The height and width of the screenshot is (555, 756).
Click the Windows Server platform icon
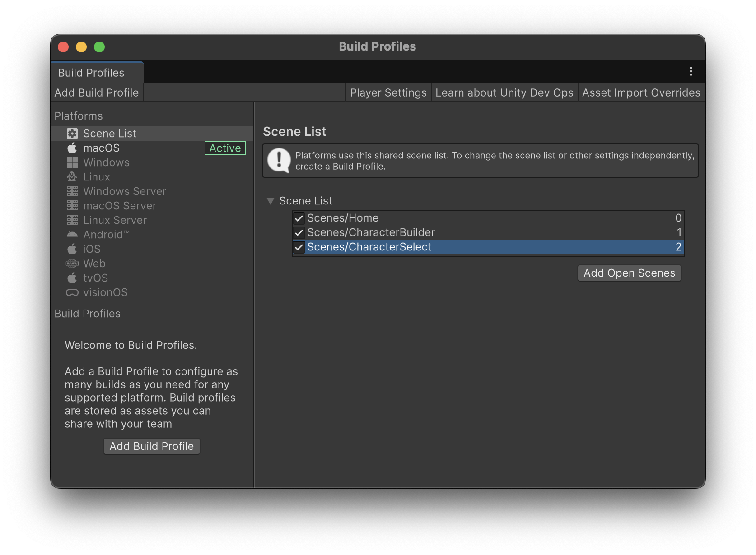72,191
